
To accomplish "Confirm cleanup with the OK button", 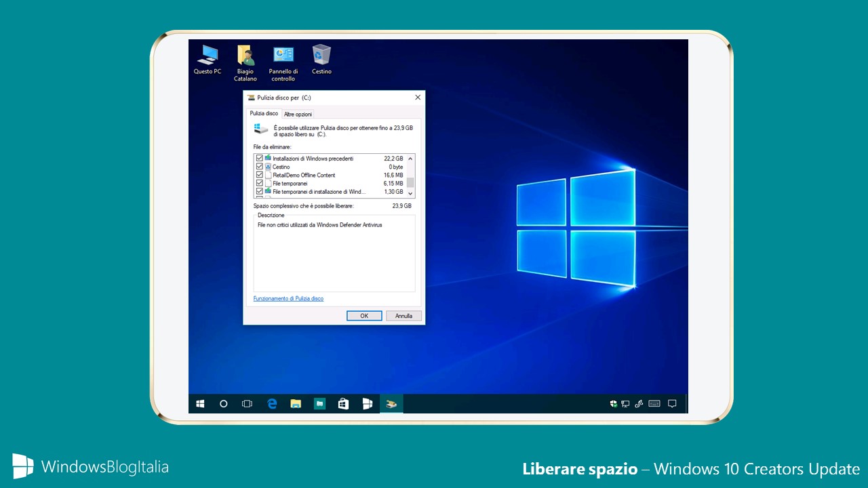I will click(364, 316).
